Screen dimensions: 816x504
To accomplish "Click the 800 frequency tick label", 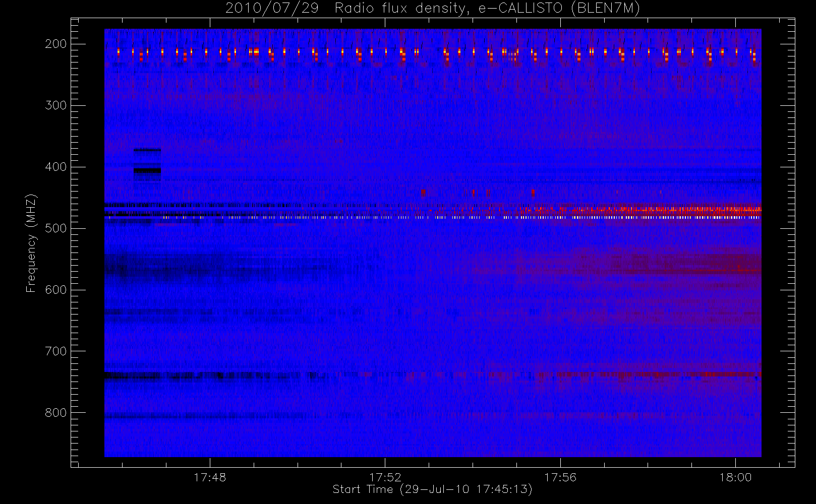I will point(55,413).
